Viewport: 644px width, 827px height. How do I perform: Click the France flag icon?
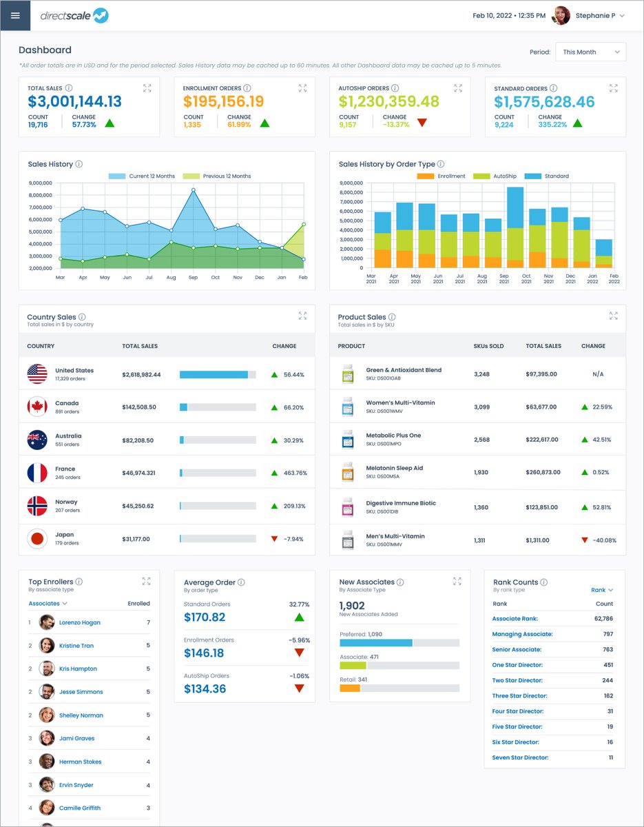point(37,473)
